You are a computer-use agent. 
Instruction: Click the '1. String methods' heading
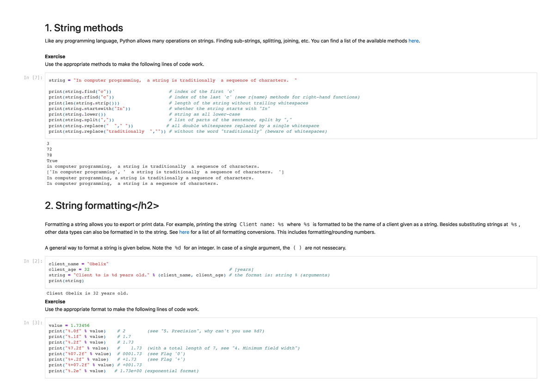(x=84, y=28)
